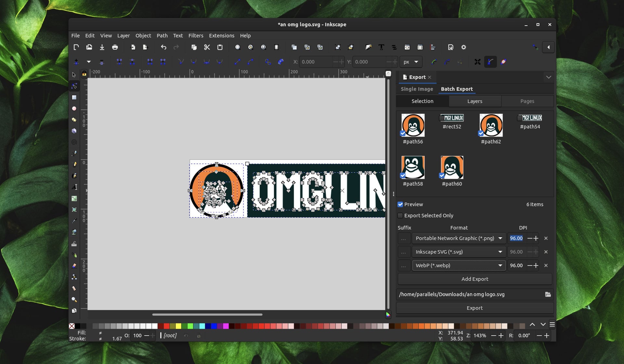Switch to the Single Image tab
The height and width of the screenshot is (364, 624).
(417, 89)
